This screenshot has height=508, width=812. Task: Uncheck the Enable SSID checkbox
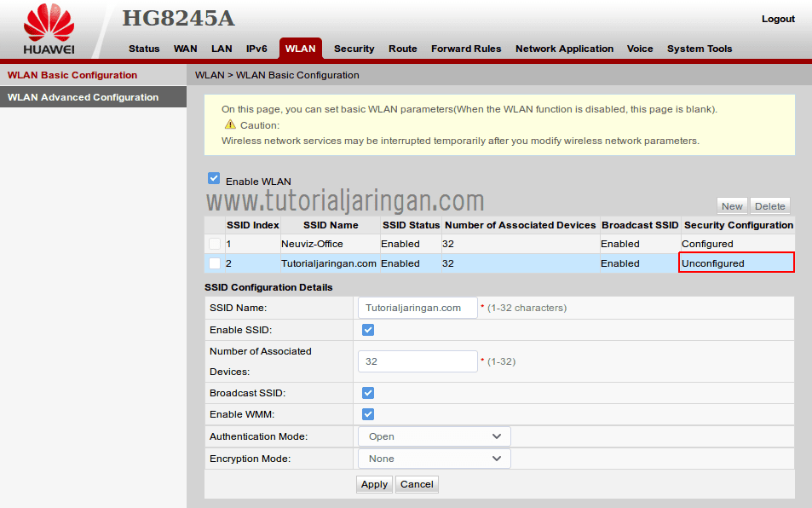(367, 330)
